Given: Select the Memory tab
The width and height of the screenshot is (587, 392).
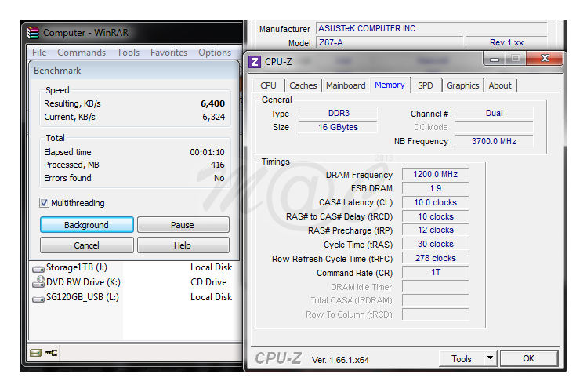Looking at the screenshot, I should tap(390, 85).
